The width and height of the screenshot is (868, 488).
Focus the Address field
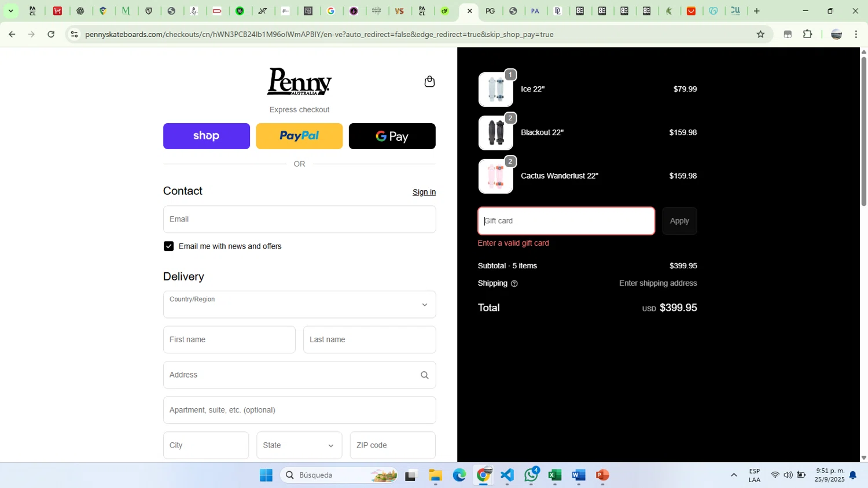(299, 375)
